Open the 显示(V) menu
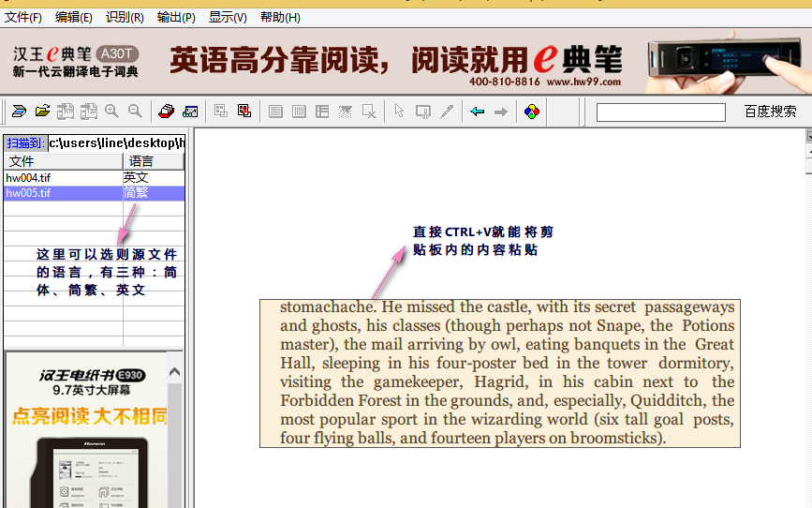This screenshot has height=508, width=812. 228,18
